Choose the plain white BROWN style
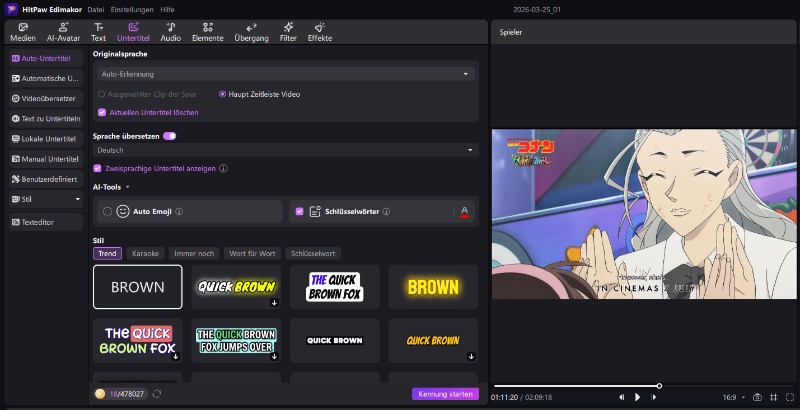800x410 pixels. tap(138, 287)
